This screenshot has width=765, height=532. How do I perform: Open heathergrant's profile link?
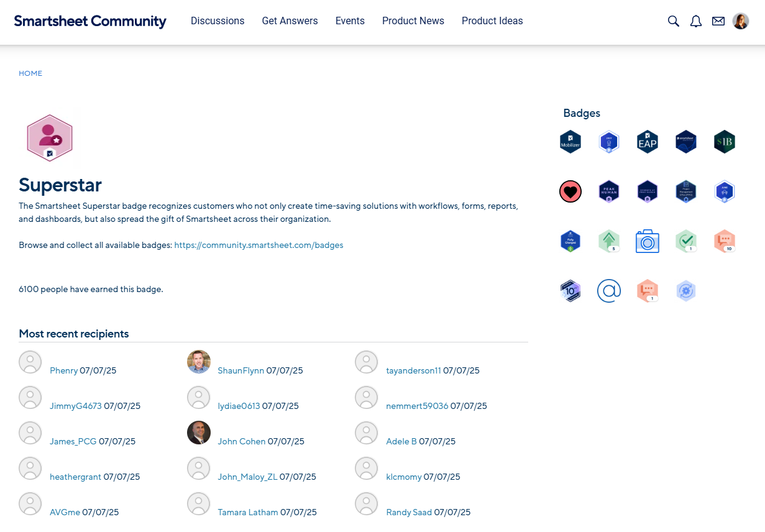(75, 477)
